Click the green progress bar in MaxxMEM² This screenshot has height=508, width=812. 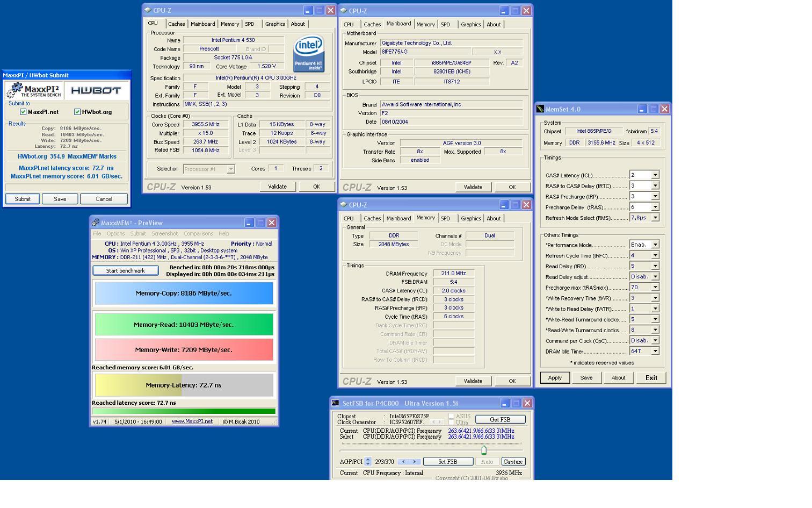click(x=184, y=411)
